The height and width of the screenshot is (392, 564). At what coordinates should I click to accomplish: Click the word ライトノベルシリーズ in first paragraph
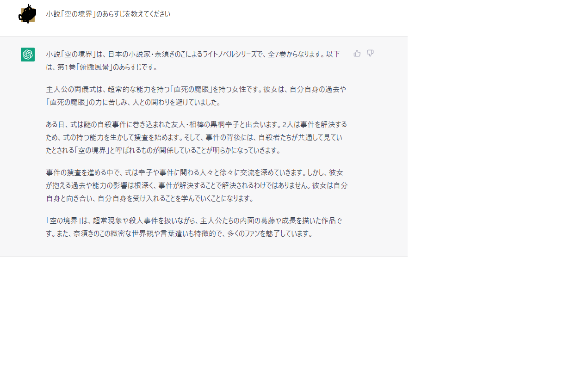228,54
